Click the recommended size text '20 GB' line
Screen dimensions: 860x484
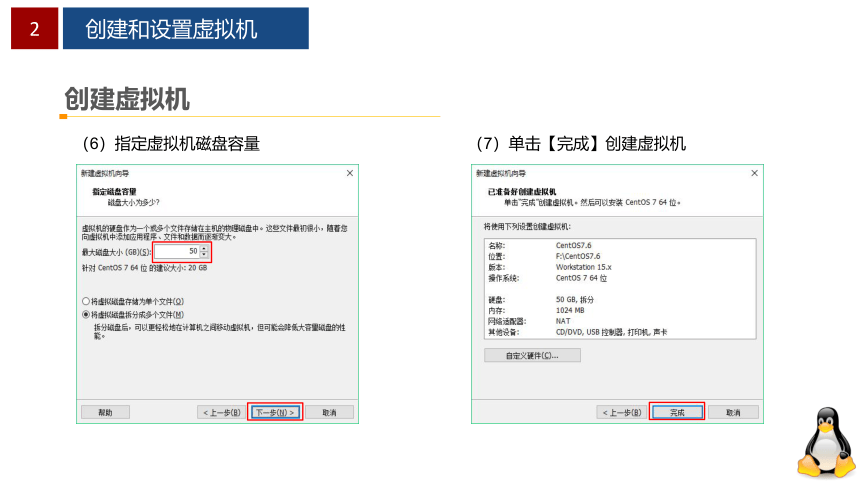(144, 268)
